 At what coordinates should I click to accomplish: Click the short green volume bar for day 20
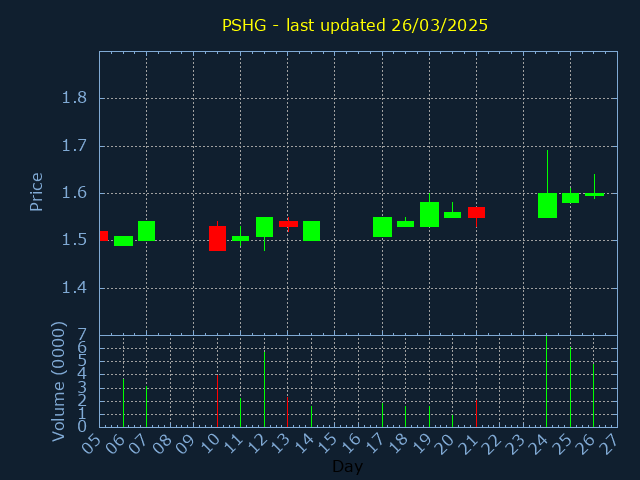tap(452, 421)
